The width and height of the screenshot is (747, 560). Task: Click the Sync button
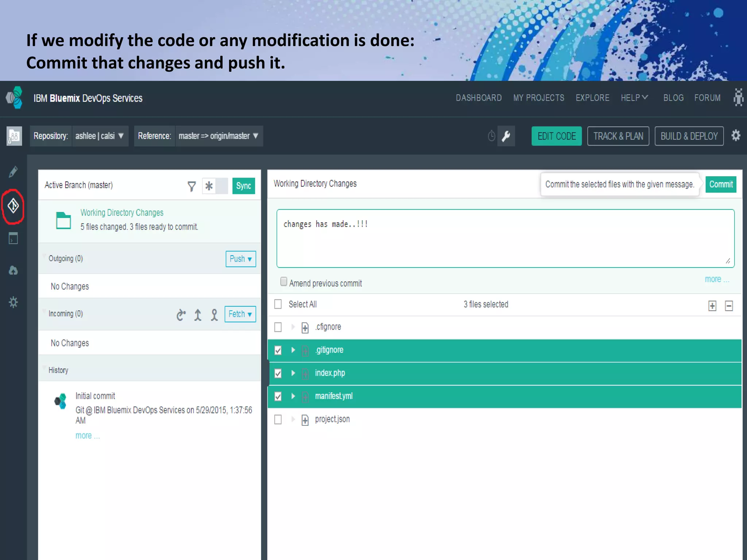244,186
